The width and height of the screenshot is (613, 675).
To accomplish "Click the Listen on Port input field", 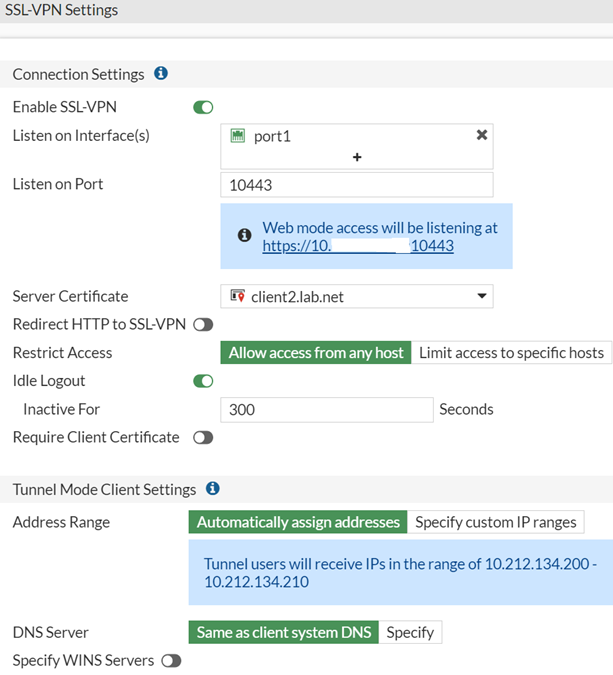I will click(x=356, y=185).
